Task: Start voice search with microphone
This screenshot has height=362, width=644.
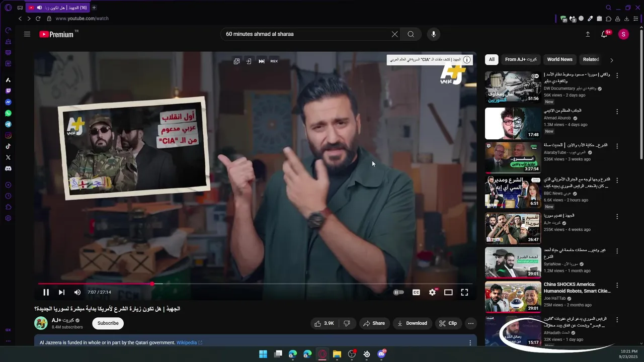Action: click(x=434, y=34)
